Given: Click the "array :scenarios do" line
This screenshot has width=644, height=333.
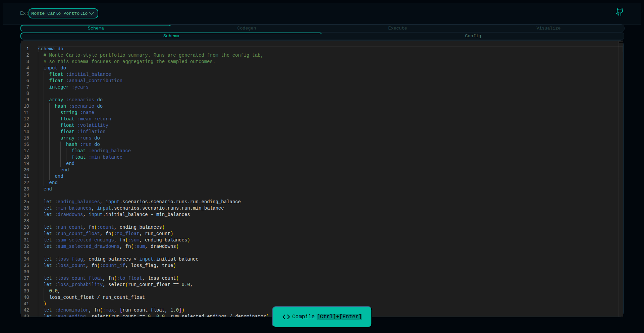Looking at the screenshot, I should pos(76,100).
